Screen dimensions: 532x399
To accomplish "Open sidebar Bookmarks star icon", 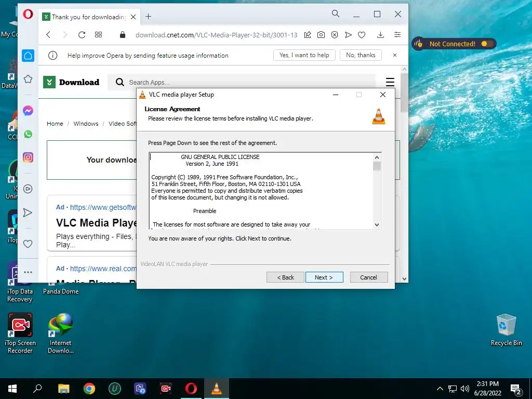I will click(x=28, y=79).
